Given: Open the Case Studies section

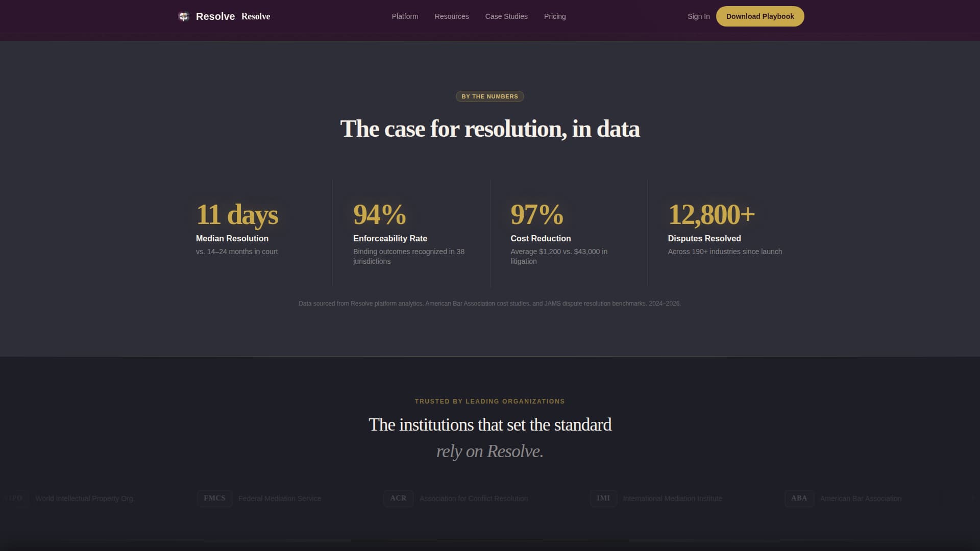Looking at the screenshot, I should (x=506, y=16).
